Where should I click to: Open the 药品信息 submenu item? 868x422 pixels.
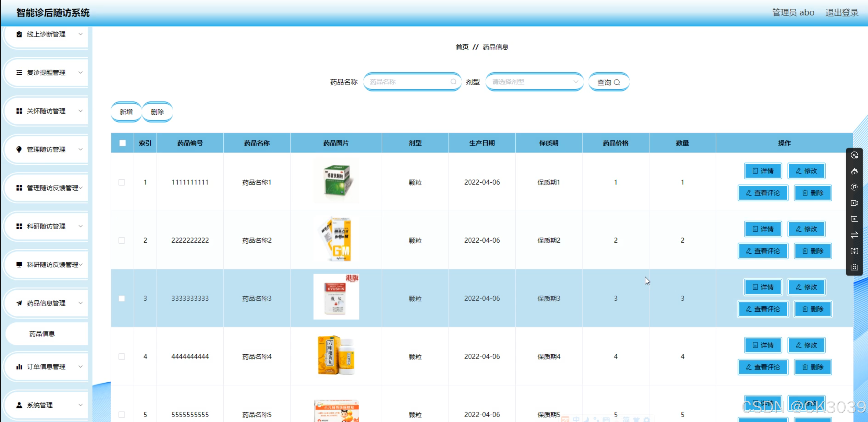42,334
